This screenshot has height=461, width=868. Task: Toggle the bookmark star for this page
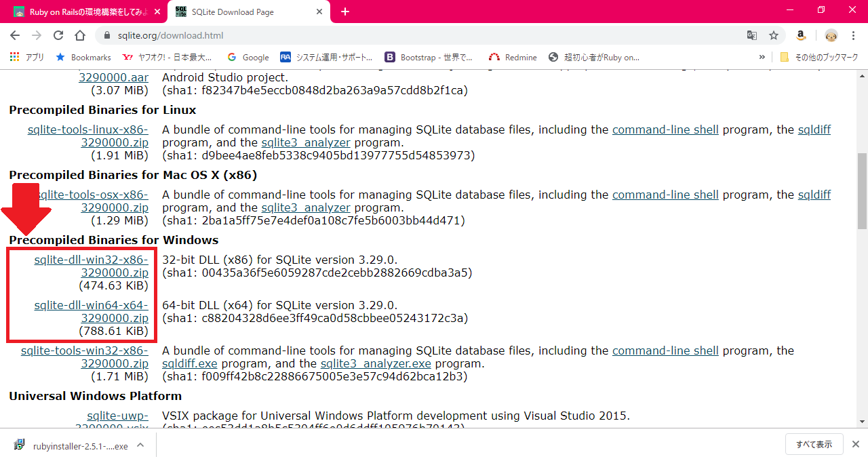point(774,35)
